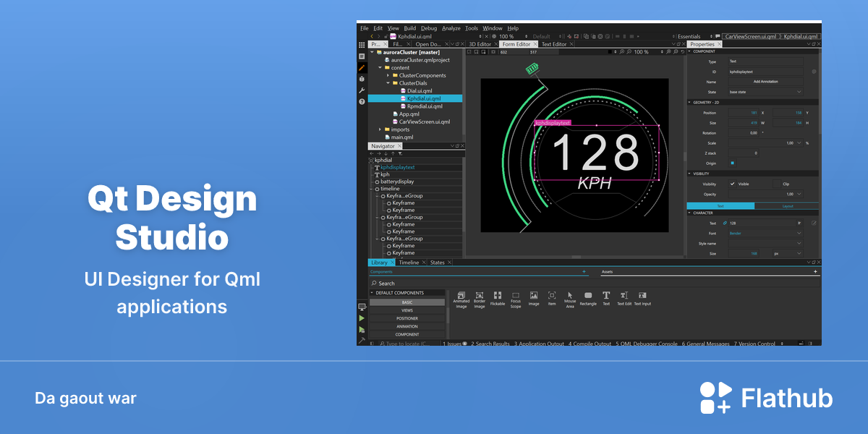Switch to the States tab
868x434 pixels.
click(438, 263)
